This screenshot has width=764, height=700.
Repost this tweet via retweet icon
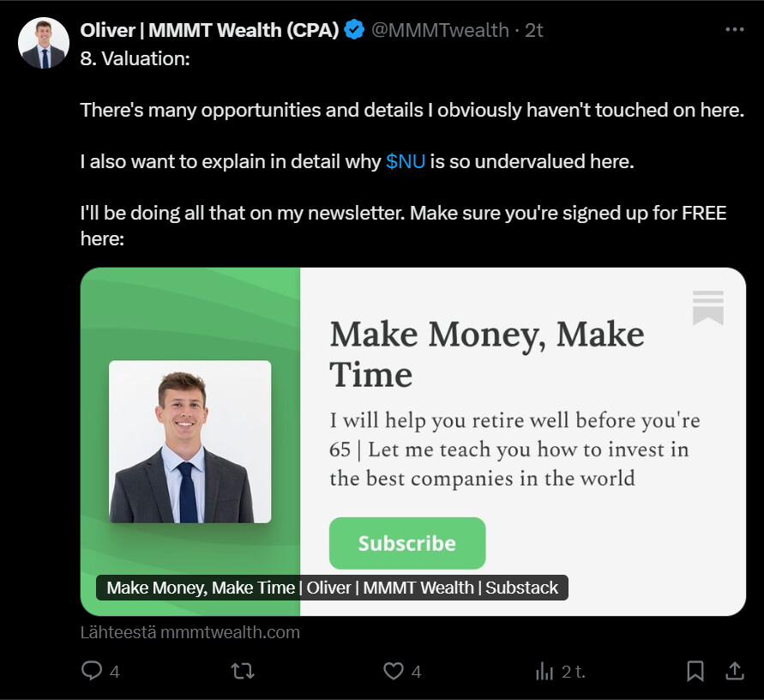[x=244, y=671]
